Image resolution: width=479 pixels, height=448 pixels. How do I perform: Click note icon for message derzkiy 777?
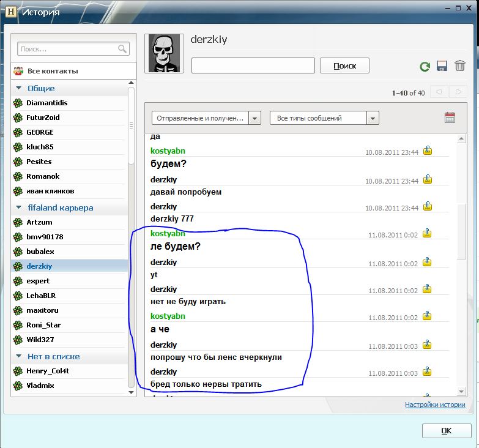click(x=428, y=206)
